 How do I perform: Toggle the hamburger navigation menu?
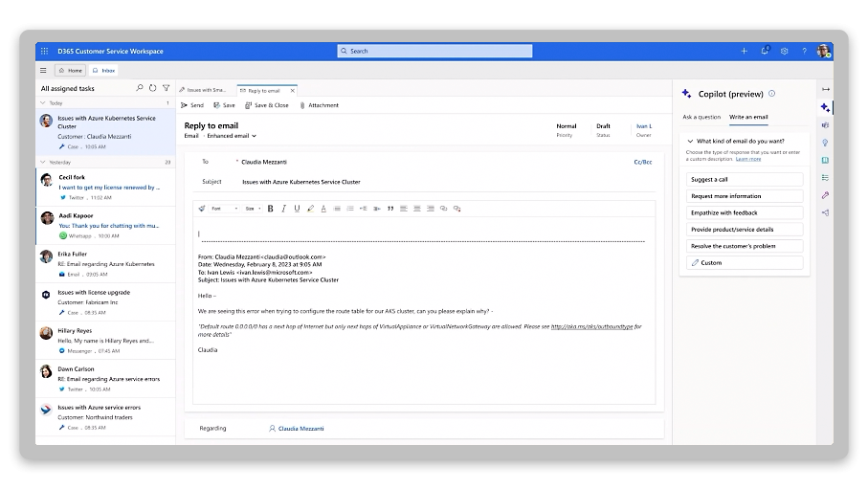point(43,70)
